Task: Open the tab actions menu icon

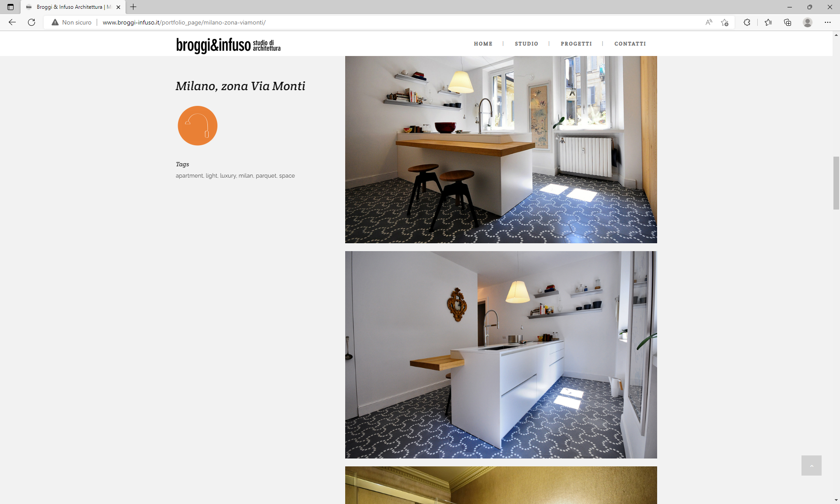Action: point(10,7)
